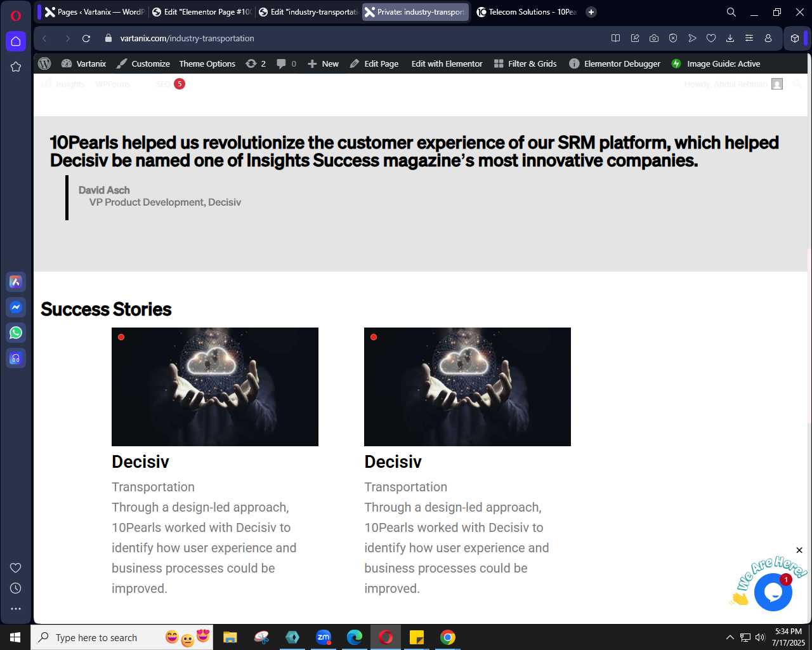The height and width of the screenshot is (650, 812).
Task: Switch to the 'Pages ‹ Vartanix' tab
Action: tap(94, 12)
